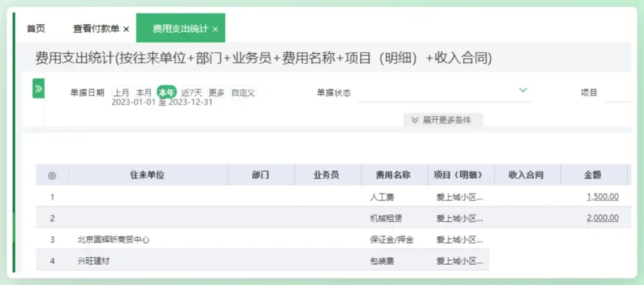
Task: Open the 1,500.00 amount link
Action: [602, 197]
